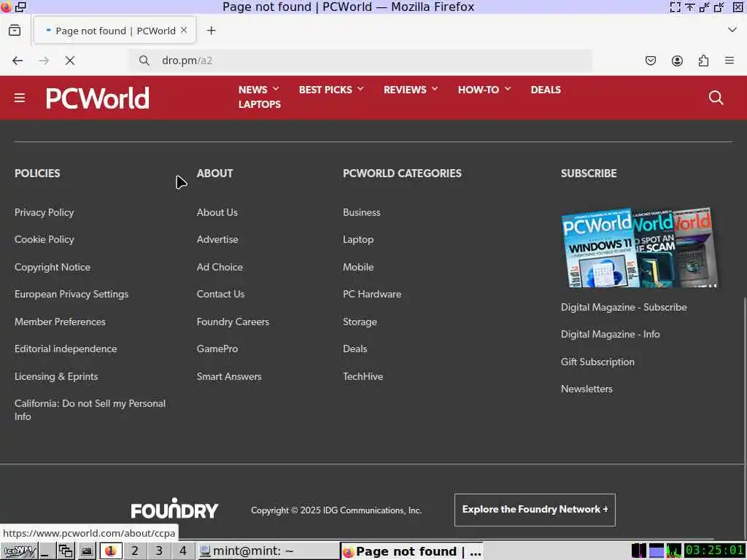Open the Contact Us link
Image resolution: width=747 pixels, height=560 pixels.
pos(220,295)
